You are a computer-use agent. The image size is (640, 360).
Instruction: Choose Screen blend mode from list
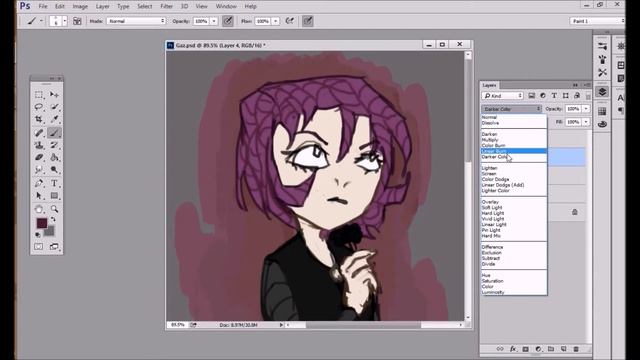point(514,173)
